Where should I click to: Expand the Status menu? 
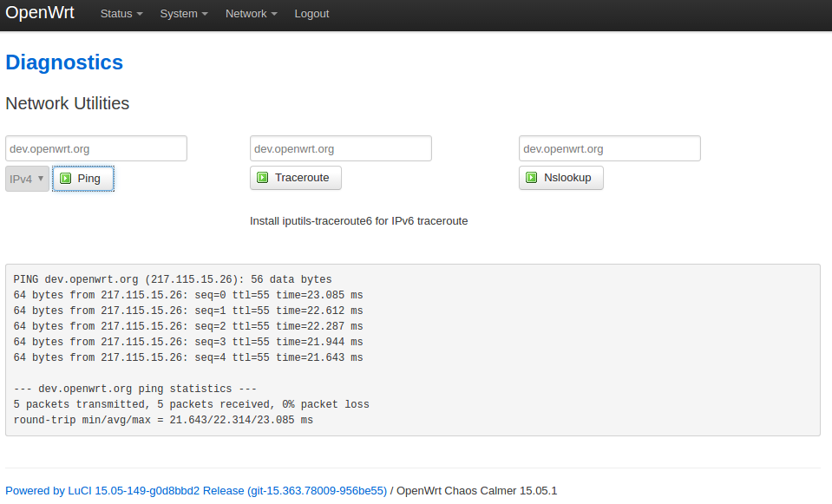(121, 14)
